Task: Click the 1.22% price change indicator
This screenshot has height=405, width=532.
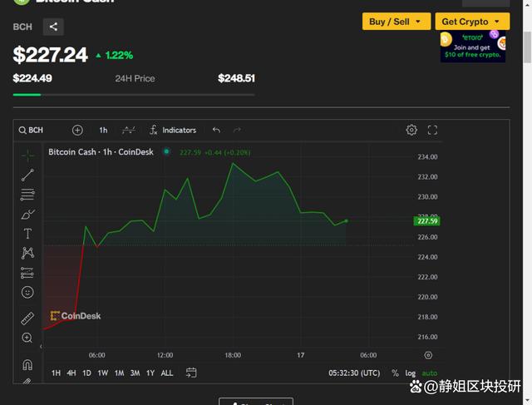Action: 115,56
